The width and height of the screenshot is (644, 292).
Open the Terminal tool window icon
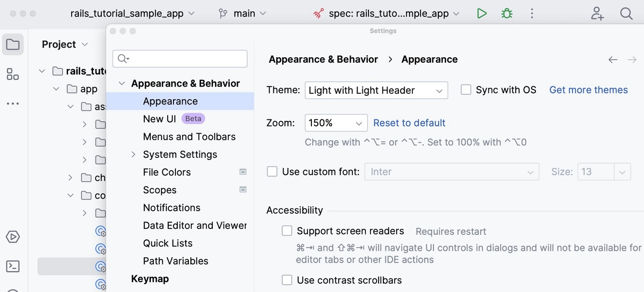13,266
